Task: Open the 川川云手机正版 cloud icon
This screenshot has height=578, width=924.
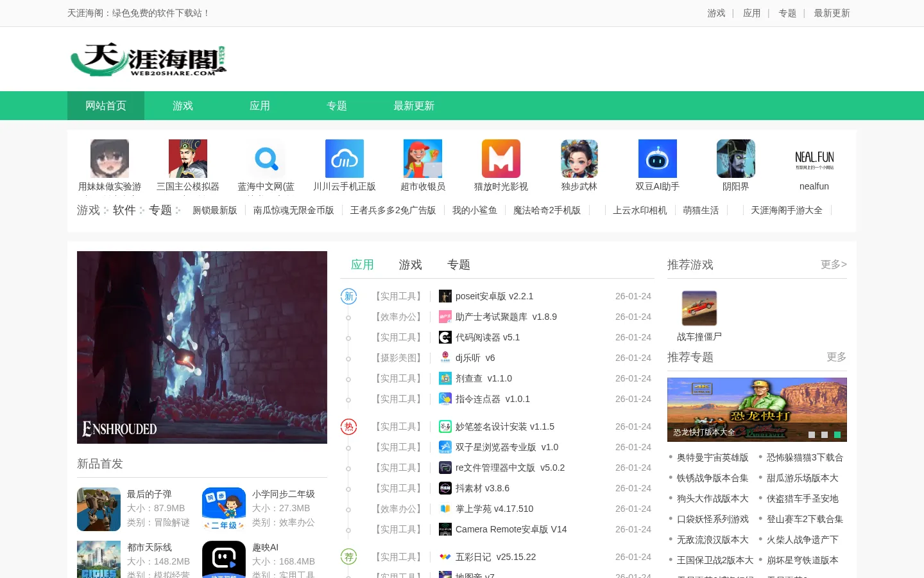Action: (x=345, y=159)
